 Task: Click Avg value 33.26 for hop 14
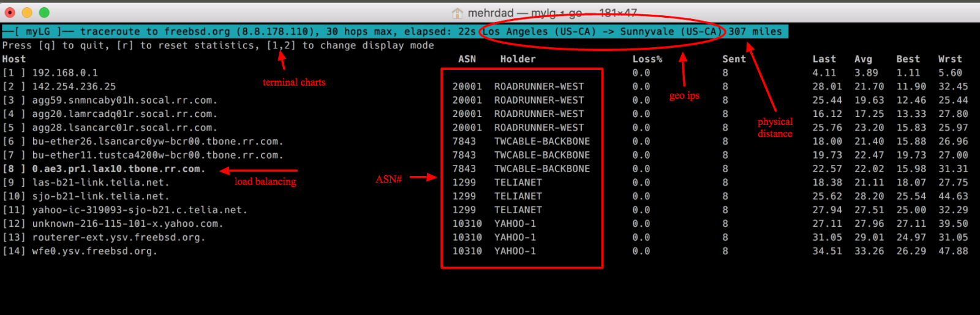[x=869, y=251]
